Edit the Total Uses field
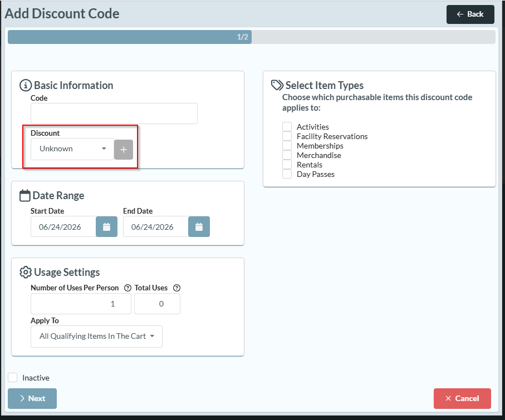Screen dimensions: 505x420 (157, 304)
